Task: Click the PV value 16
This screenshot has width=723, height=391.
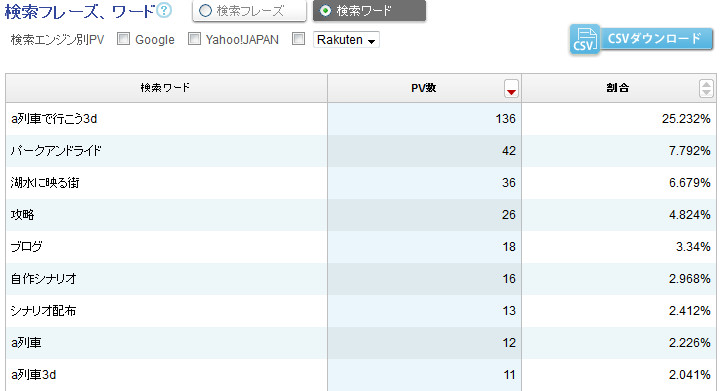Action: (509, 279)
